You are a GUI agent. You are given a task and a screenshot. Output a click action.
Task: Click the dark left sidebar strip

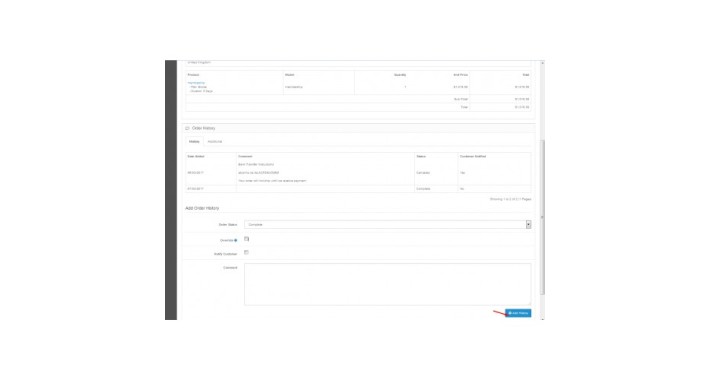click(x=171, y=190)
